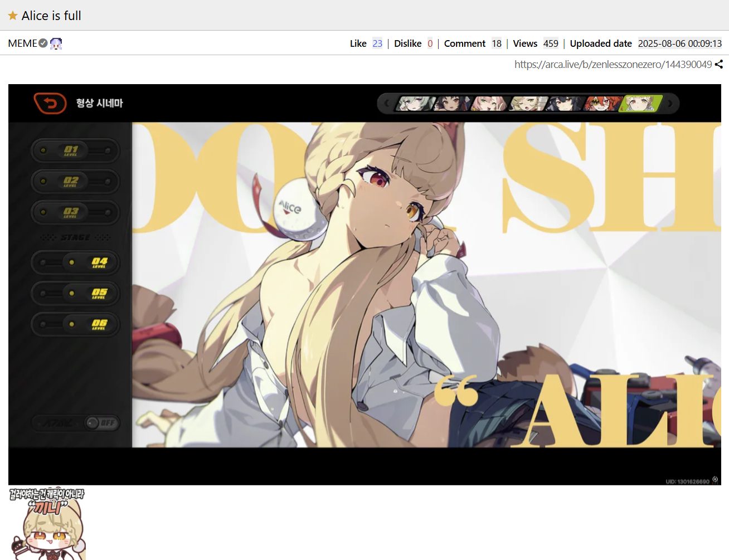Screen dimensions: 729x560
Task: Toggle the Level 04 cinema switch
Action: tap(75, 262)
